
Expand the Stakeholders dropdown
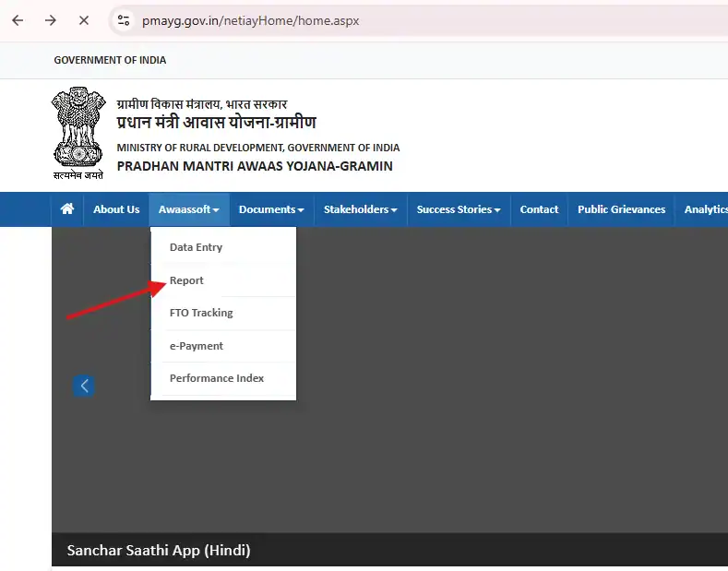click(361, 209)
